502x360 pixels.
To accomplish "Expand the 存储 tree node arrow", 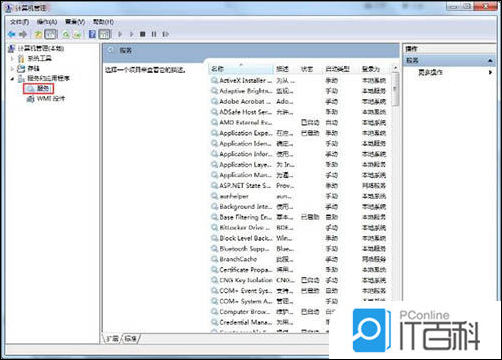I will pos(13,69).
